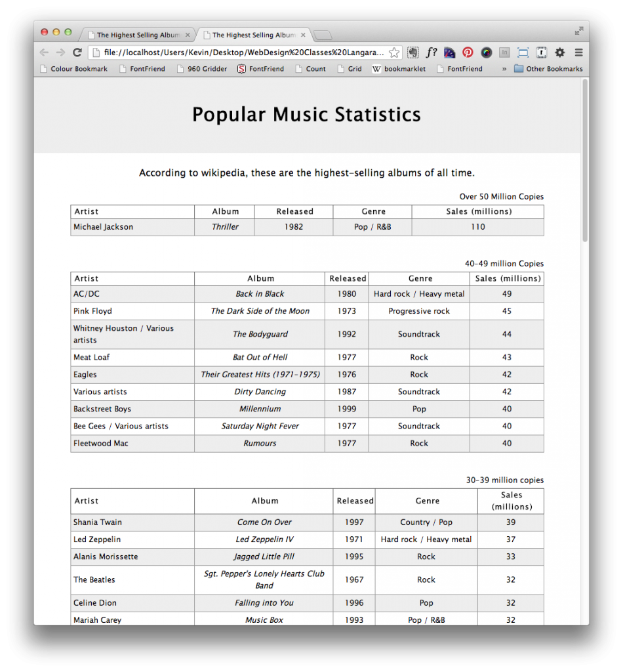Select the active Highest Selling Album tab

coord(254,35)
